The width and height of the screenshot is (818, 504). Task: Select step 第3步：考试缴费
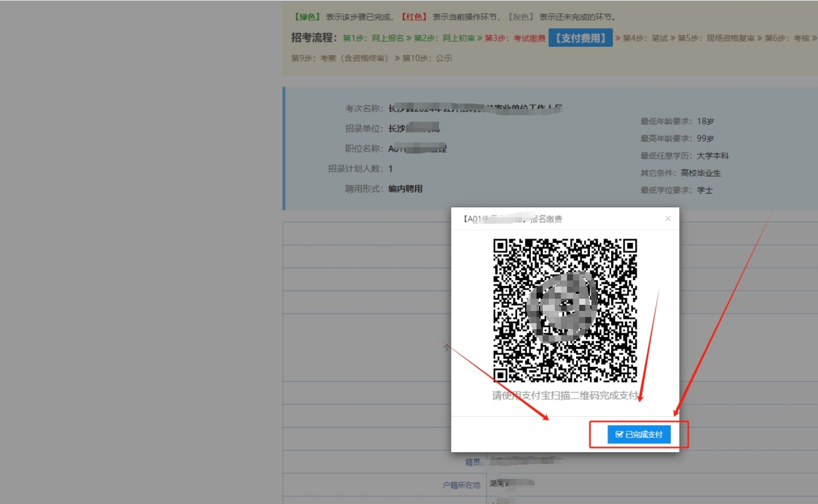(515, 38)
